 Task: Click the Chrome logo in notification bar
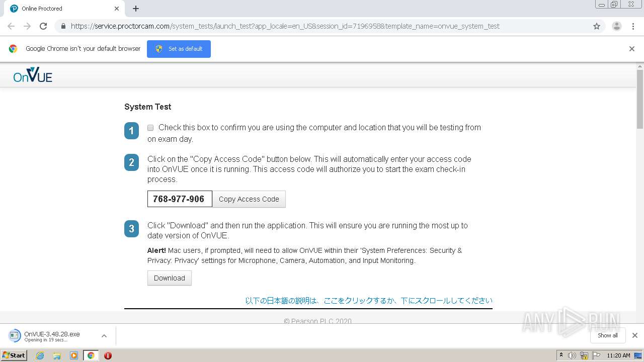coord(13,49)
